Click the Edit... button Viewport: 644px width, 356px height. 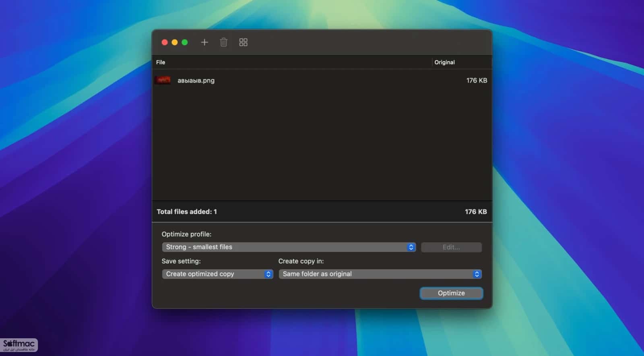tap(451, 247)
